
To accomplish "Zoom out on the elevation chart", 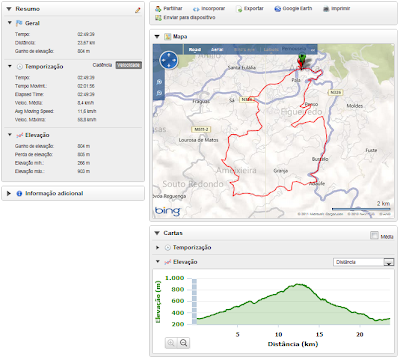I will (x=183, y=343).
